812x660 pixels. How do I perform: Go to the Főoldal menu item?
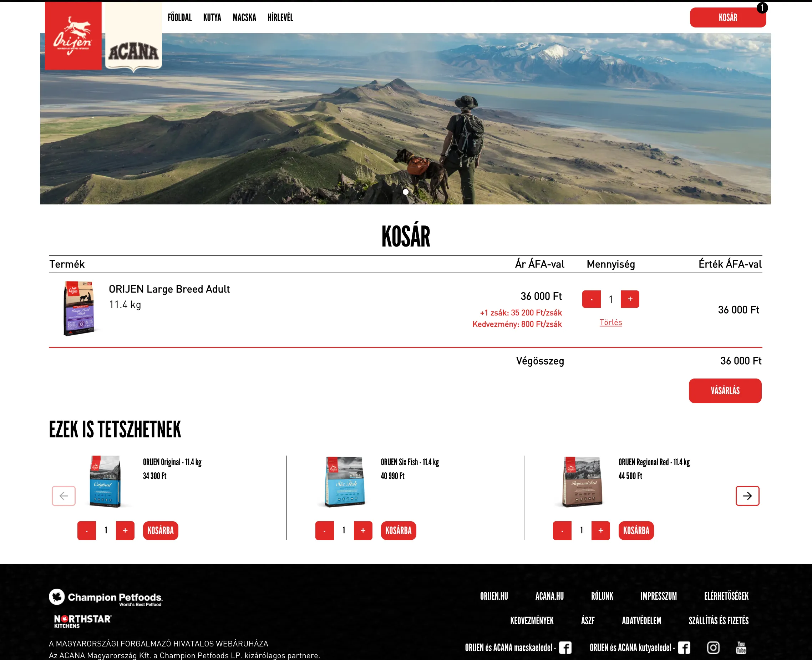pos(180,17)
